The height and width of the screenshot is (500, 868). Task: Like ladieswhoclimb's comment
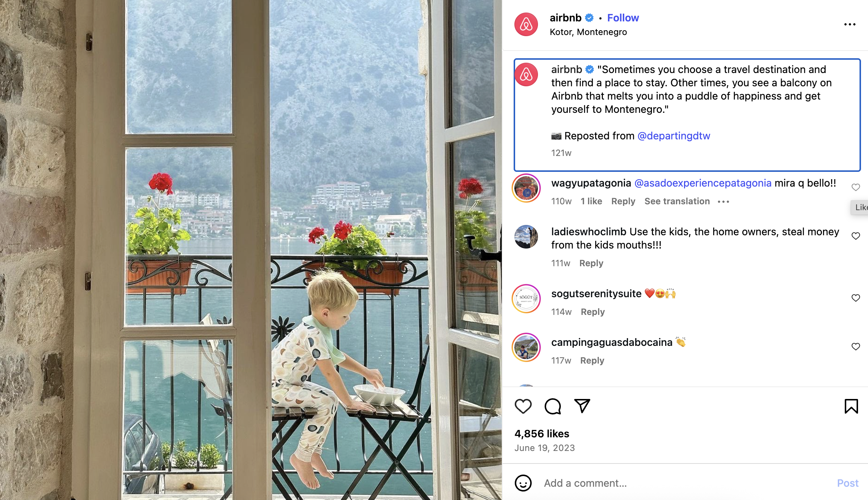point(855,236)
